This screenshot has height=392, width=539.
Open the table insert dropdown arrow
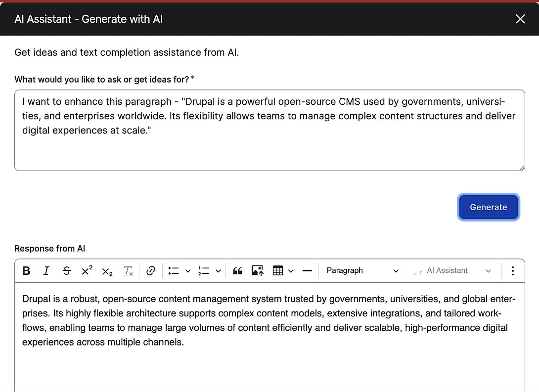coord(291,271)
